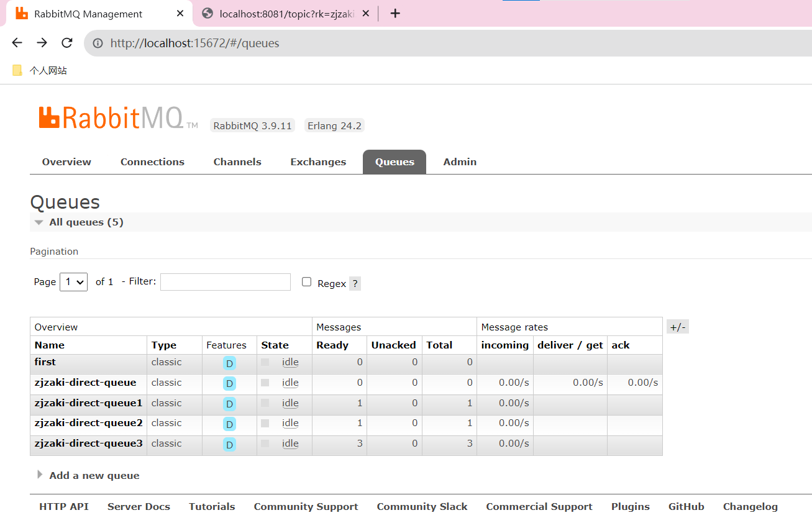Reload the page with refresh icon
The height and width of the screenshot is (523, 812).
click(x=66, y=43)
